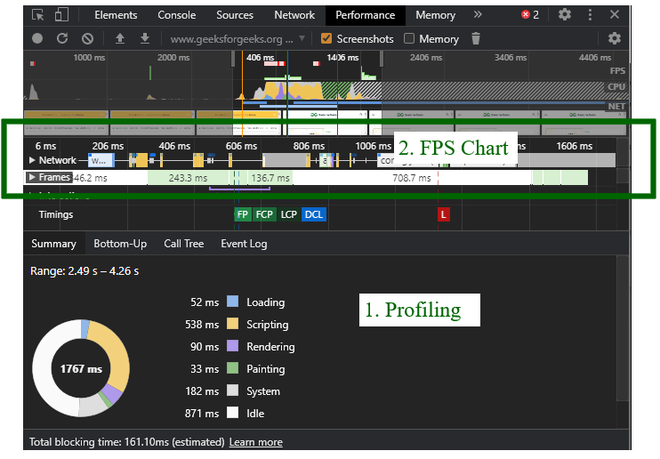
Task: Select the Summary tab
Action: 54,244
